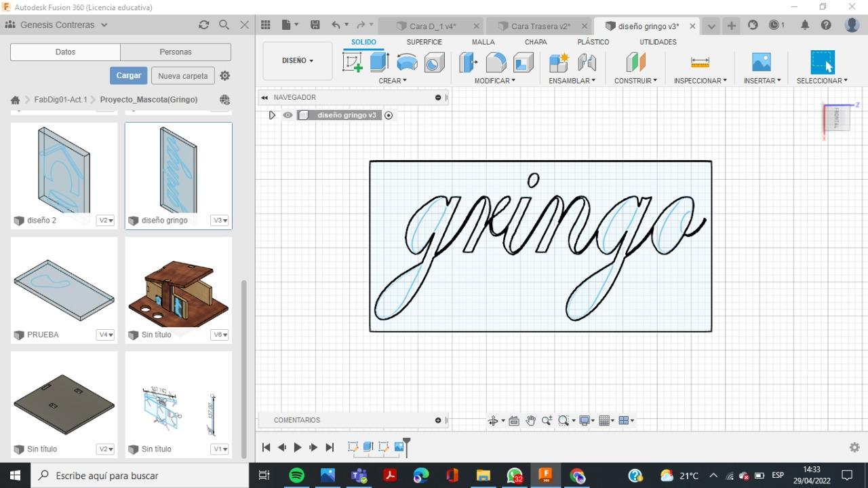The height and width of the screenshot is (488, 868).
Task: Click the Orbit navigation tool
Action: (x=494, y=421)
